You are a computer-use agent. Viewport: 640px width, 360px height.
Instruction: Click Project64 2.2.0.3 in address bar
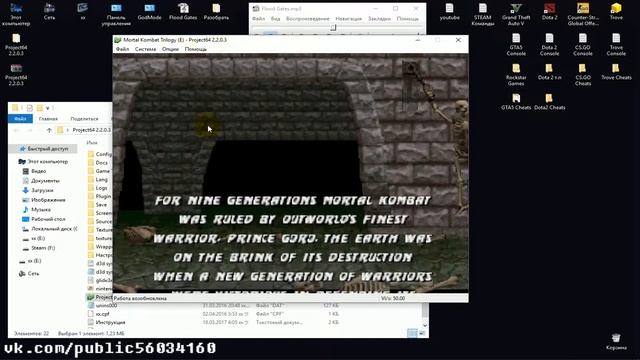pyautogui.click(x=91, y=130)
